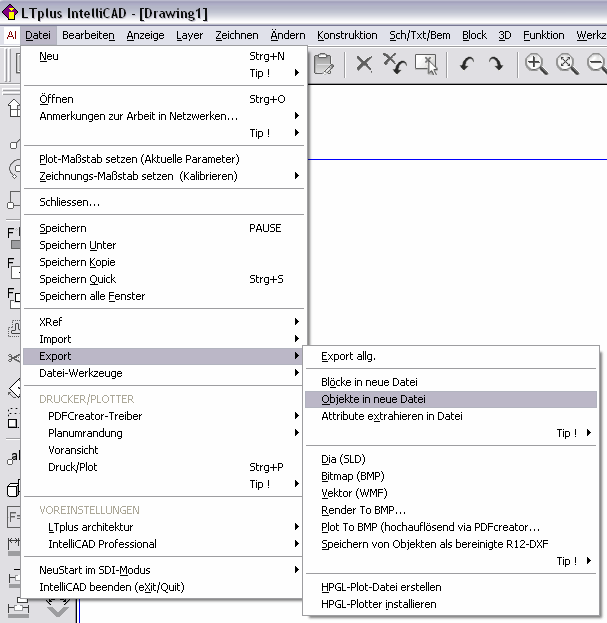Click the scissors icon in left toolbar

tap(14, 358)
